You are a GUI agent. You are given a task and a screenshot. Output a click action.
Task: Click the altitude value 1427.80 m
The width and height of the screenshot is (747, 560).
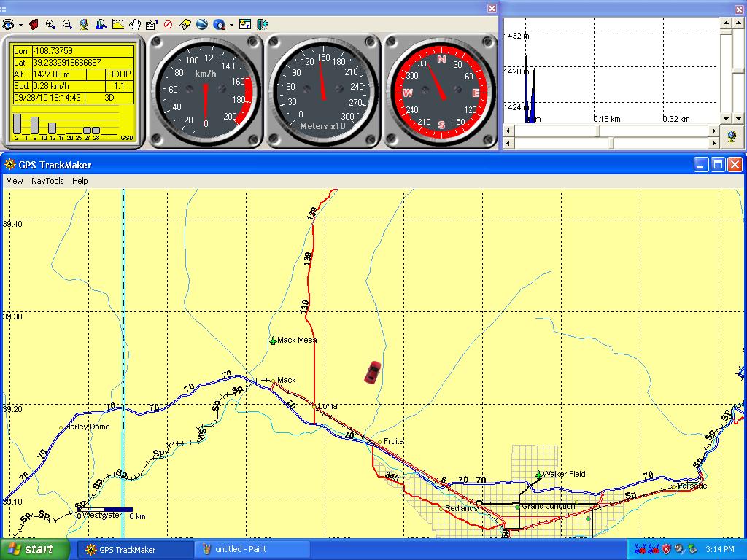click(51, 74)
